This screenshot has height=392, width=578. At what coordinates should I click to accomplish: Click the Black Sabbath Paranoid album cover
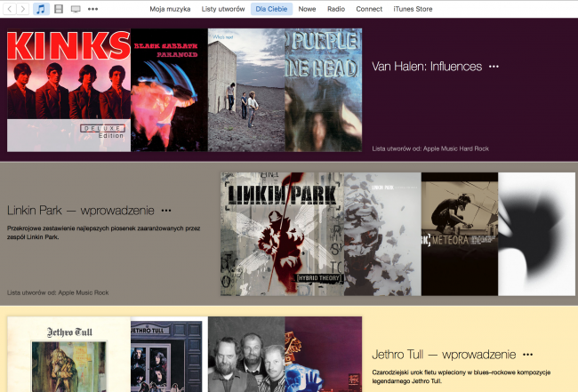point(169,90)
